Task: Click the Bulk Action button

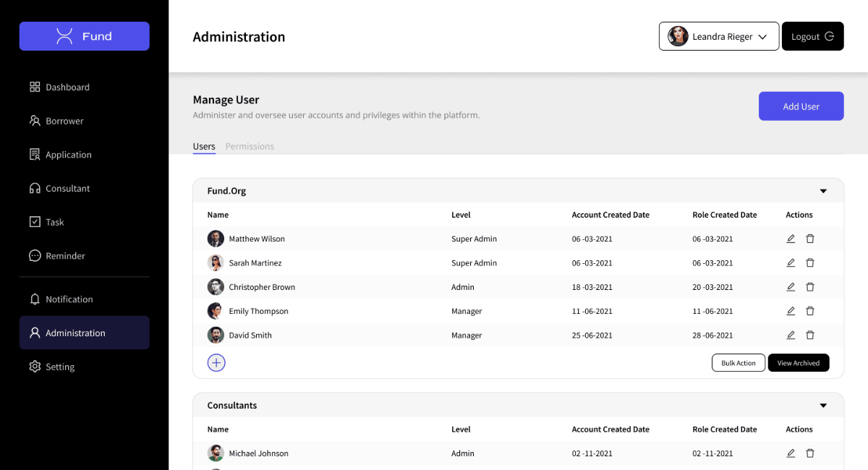Action: (739, 363)
